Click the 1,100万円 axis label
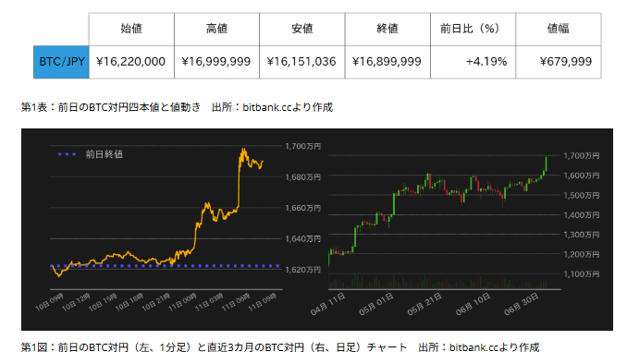Screen dimensions: 627x364 coord(582,274)
